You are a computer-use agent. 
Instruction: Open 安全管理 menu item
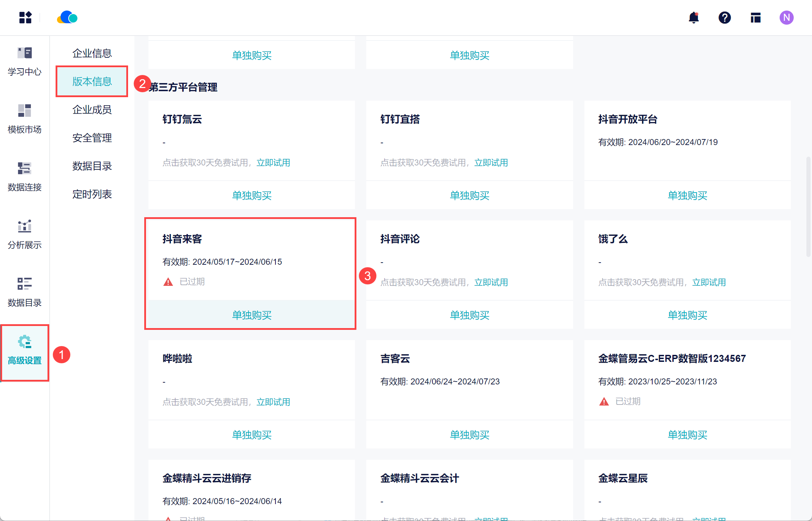(x=92, y=138)
